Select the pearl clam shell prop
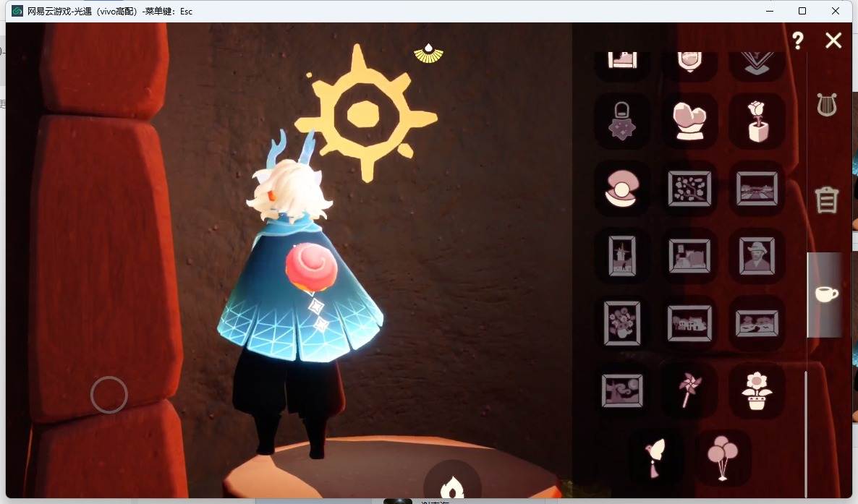This screenshot has height=504, width=858. pyautogui.click(x=621, y=188)
